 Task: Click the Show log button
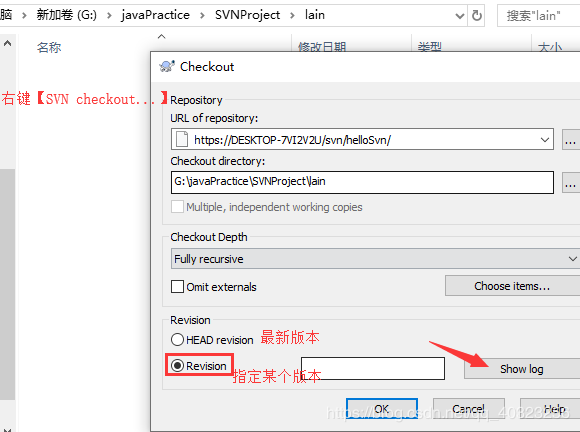(522, 369)
